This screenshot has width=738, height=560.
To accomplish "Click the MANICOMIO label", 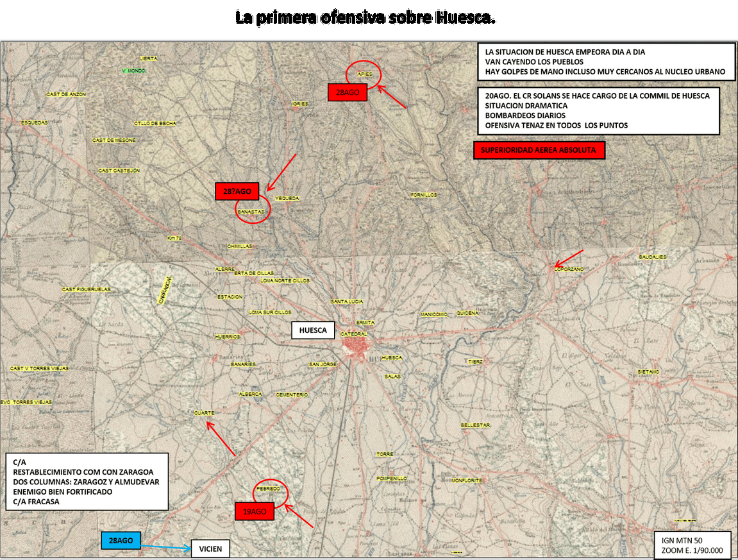I will coord(434,314).
